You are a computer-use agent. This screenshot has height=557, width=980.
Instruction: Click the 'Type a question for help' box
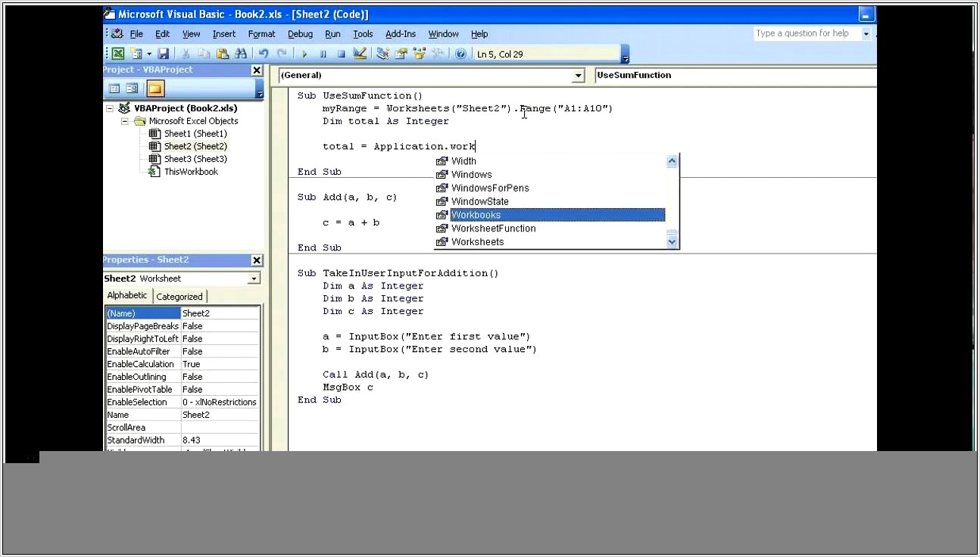pyautogui.click(x=806, y=33)
